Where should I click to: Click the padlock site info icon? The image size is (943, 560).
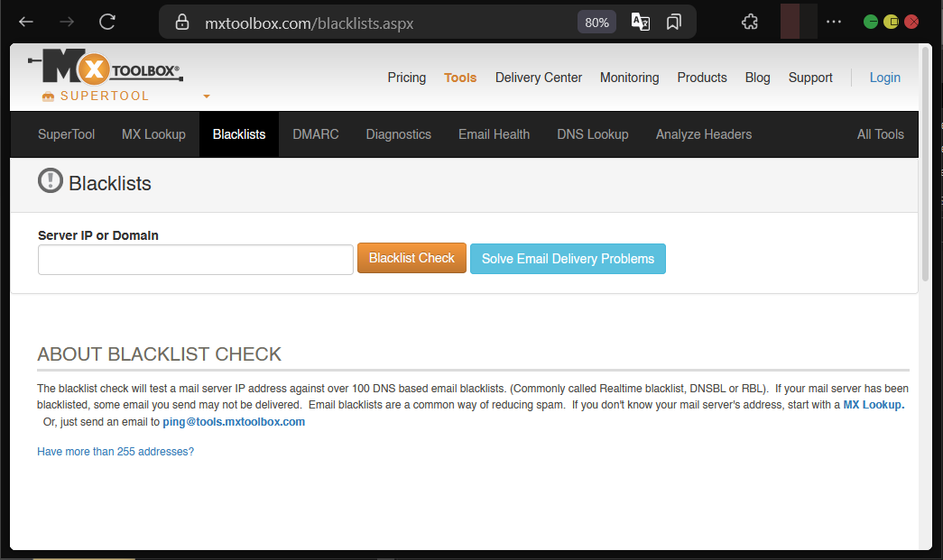(x=182, y=23)
